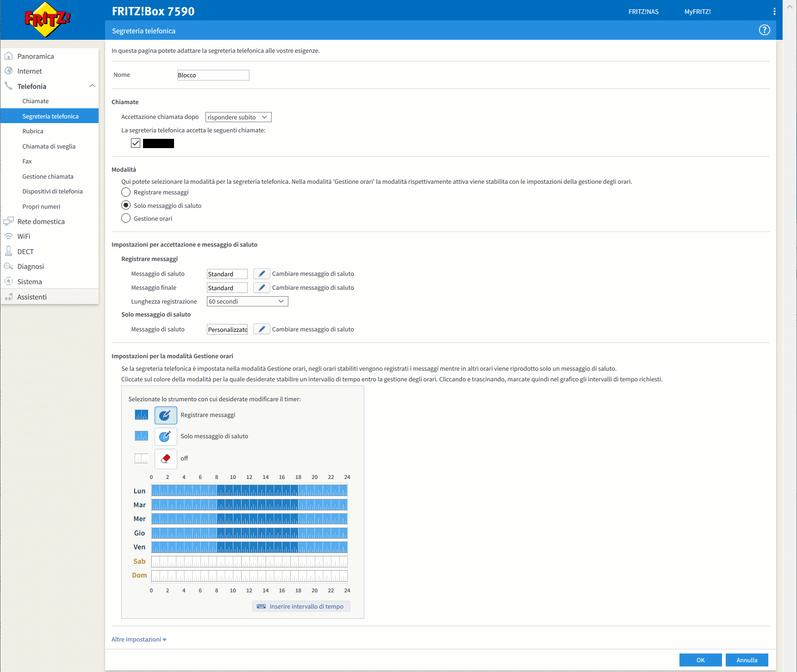Click Messaggio finale Standard field
Image resolution: width=797 pixels, height=672 pixels.
click(x=227, y=288)
